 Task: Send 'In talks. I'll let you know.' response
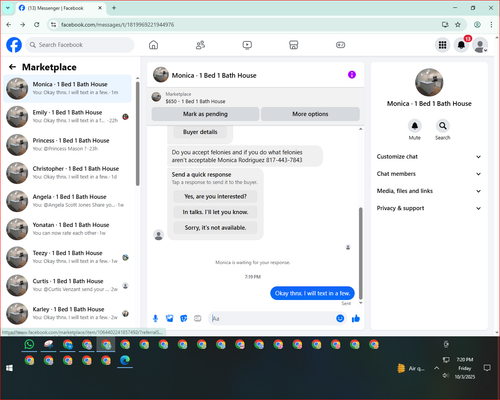coord(215,212)
